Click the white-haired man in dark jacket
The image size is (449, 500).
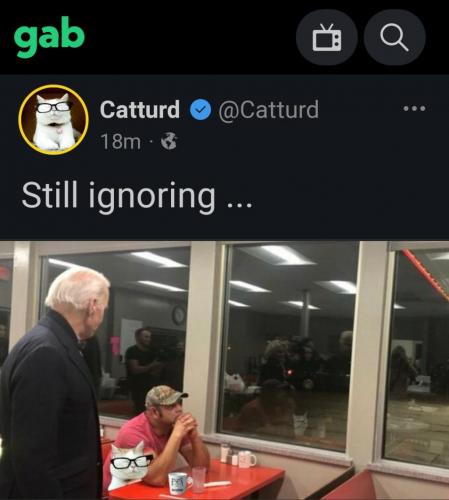pyautogui.click(x=53, y=383)
